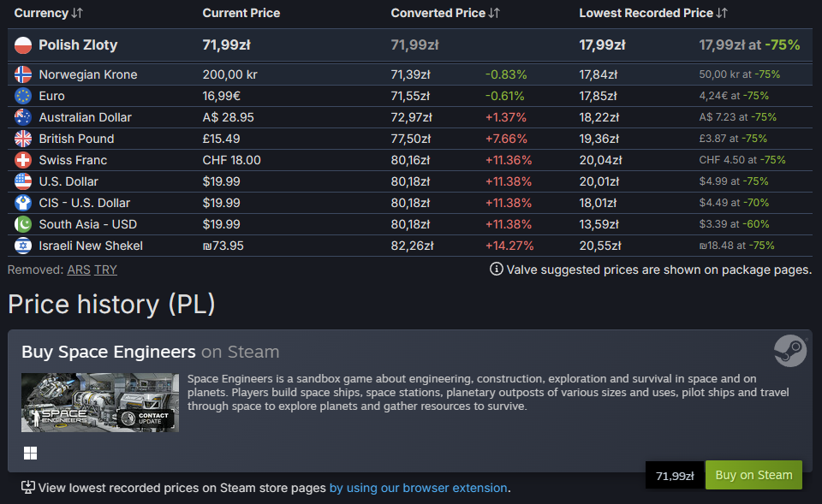Click the Polish Zloty flag icon

click(x=23, y=44)
